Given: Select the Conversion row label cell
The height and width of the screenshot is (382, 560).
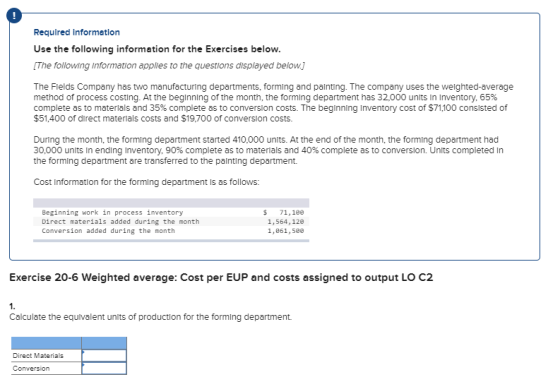Looking at the screenshot, I should [x=46, y=368].
